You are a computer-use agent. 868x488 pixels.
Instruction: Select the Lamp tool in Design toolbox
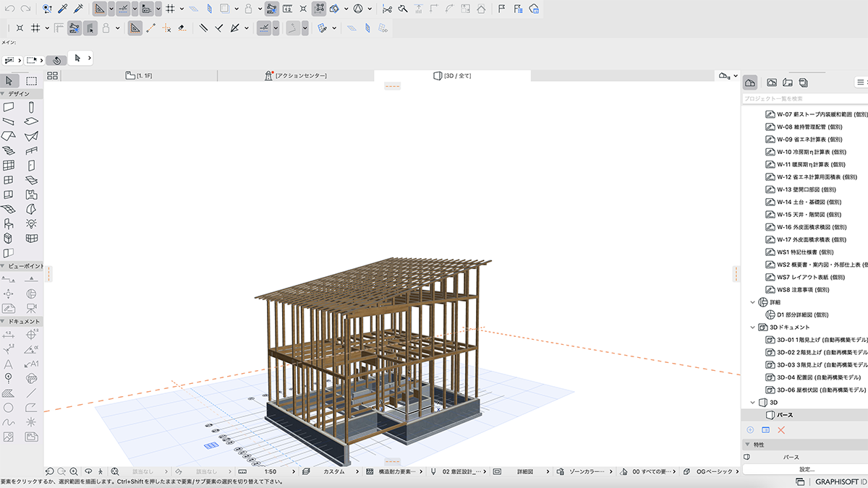(x=32, y=223)
